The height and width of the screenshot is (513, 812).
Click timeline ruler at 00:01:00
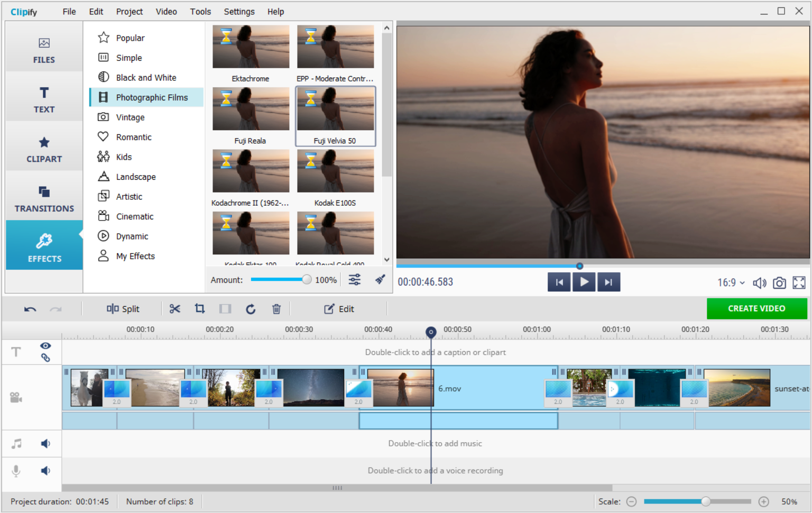[x=537, y=329]
